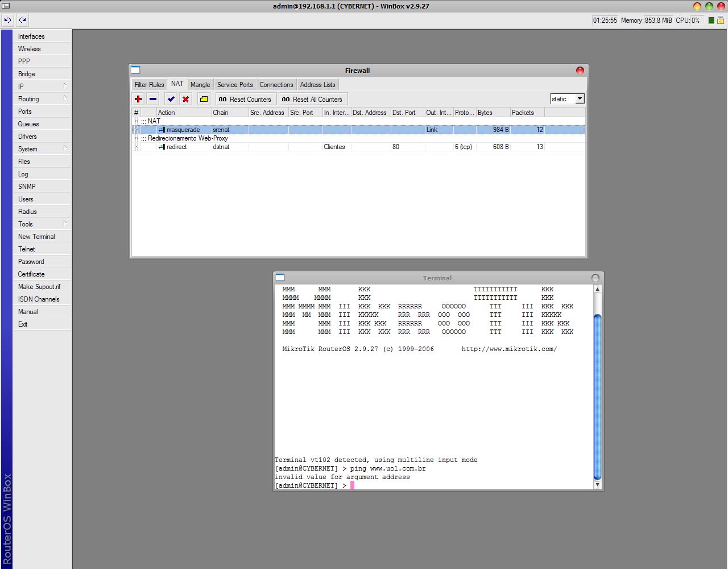The image size is (728, 569).
Task: Switch to the Filter Rules tab
Action: pyautogui.click(x=149, y=85)
